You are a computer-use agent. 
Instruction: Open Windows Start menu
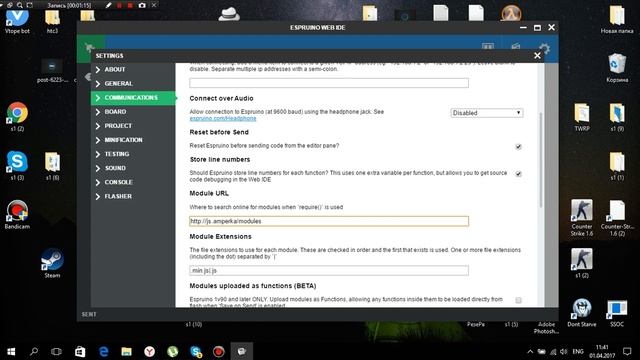[x=11, y=351]
